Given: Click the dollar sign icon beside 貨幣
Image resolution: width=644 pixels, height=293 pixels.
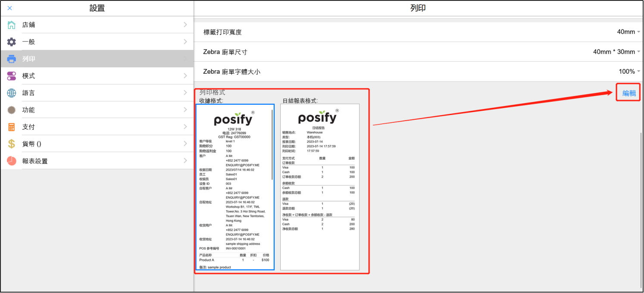Looking at the screenshot, I should tap(12, 144).
